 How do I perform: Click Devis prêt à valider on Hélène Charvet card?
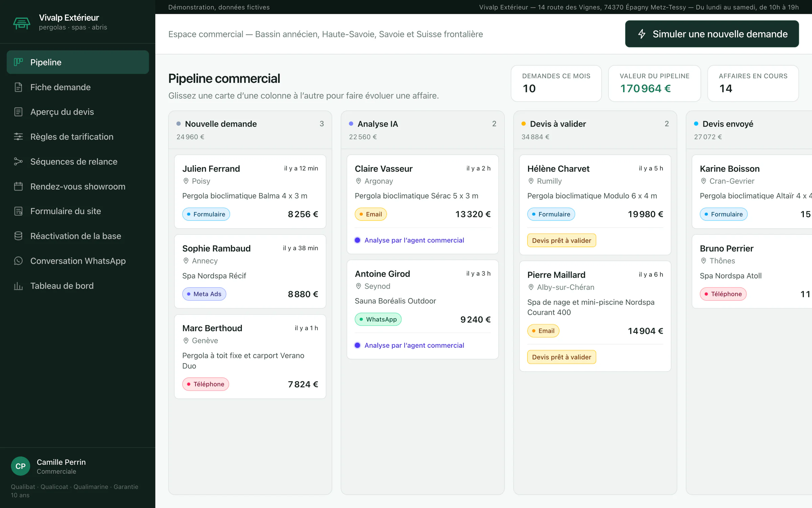[x=562, y=240]
